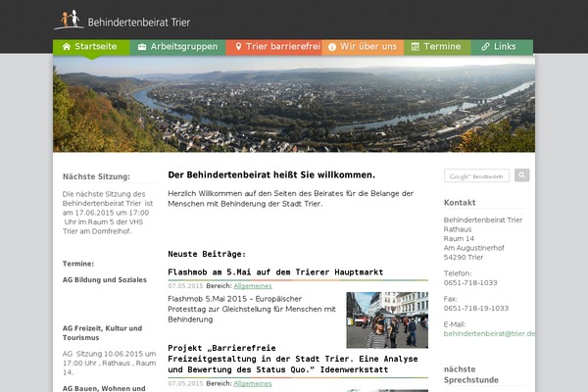Email behindertenbeirat@trier.de address link

[489, 333]
